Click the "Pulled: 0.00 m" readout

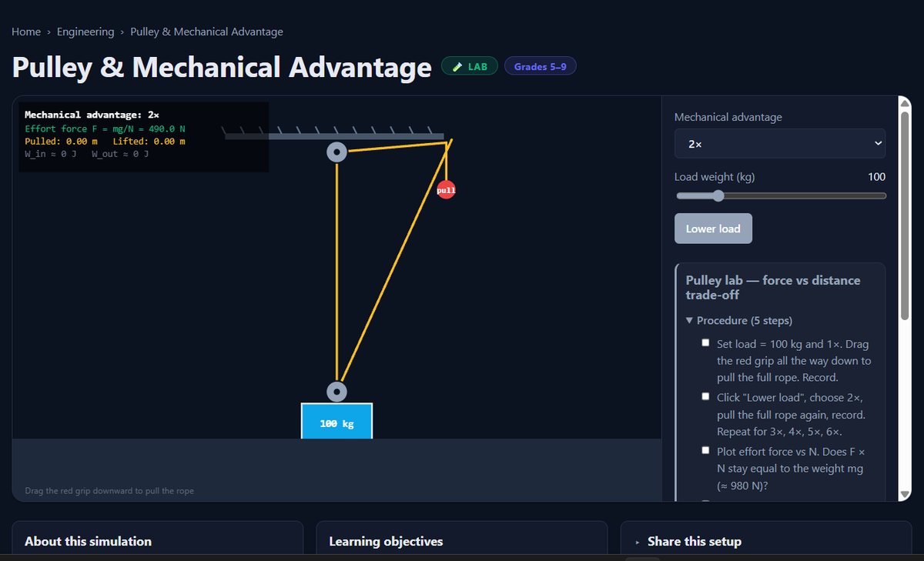62,142
